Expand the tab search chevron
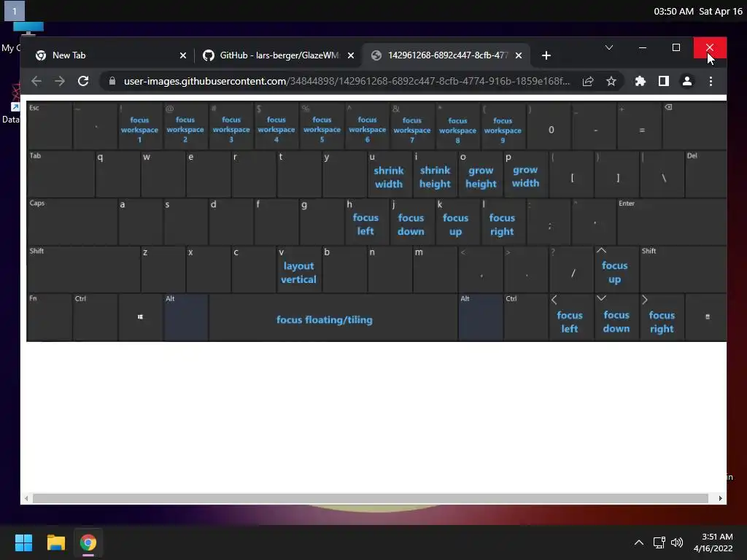 pyautogui.click(x=609, y=47)
